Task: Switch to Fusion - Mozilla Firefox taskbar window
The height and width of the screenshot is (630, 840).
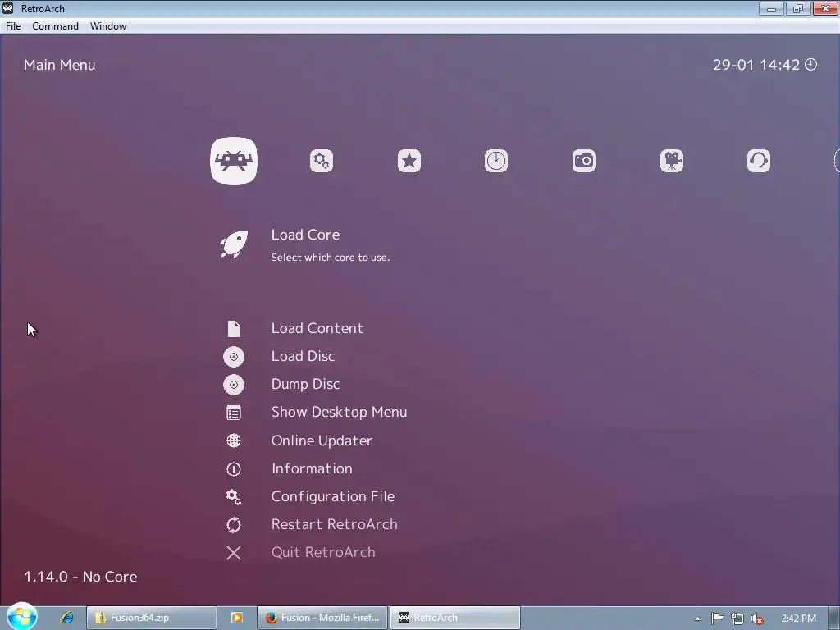Action: point(322,618)
